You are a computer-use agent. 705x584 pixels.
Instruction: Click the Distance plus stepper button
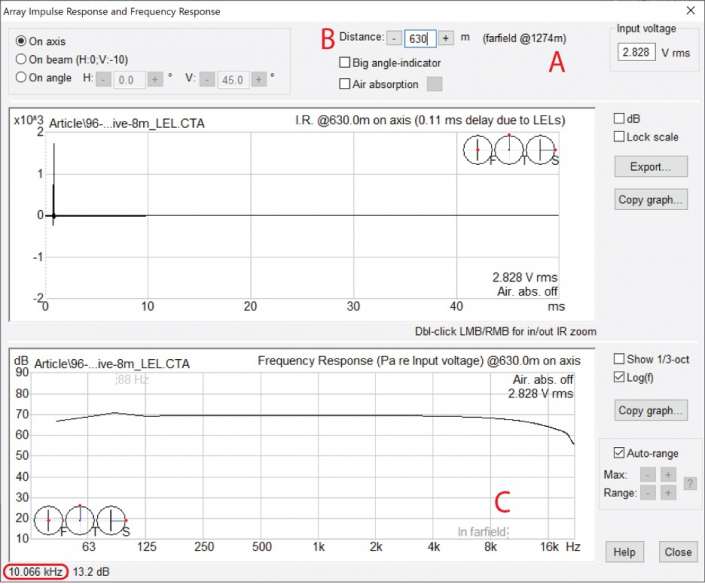point(446,38)
